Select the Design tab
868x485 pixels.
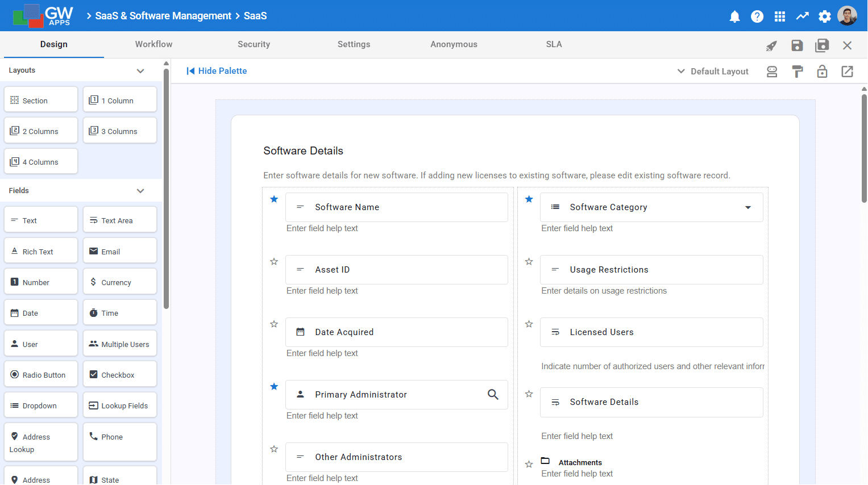[54, 44]
